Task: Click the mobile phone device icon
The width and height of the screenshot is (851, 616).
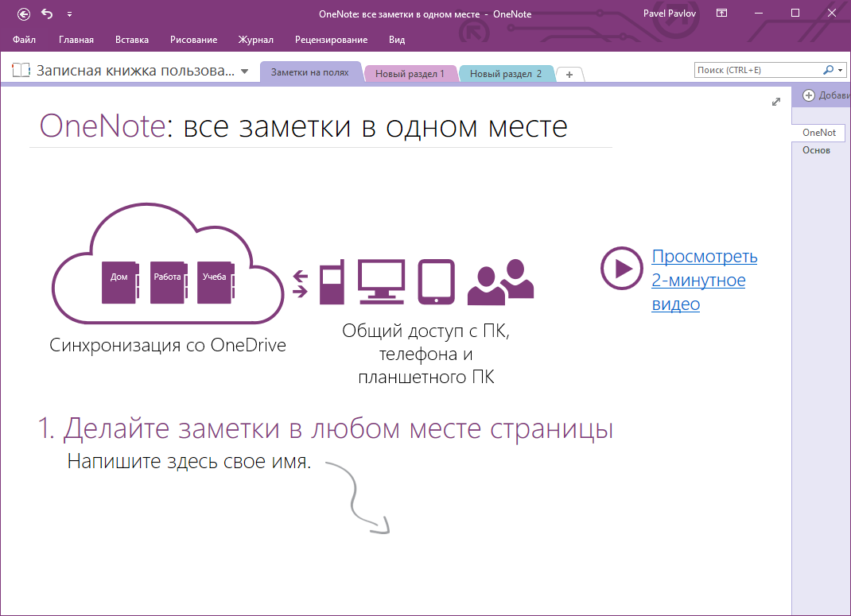Action: (332, 281)
